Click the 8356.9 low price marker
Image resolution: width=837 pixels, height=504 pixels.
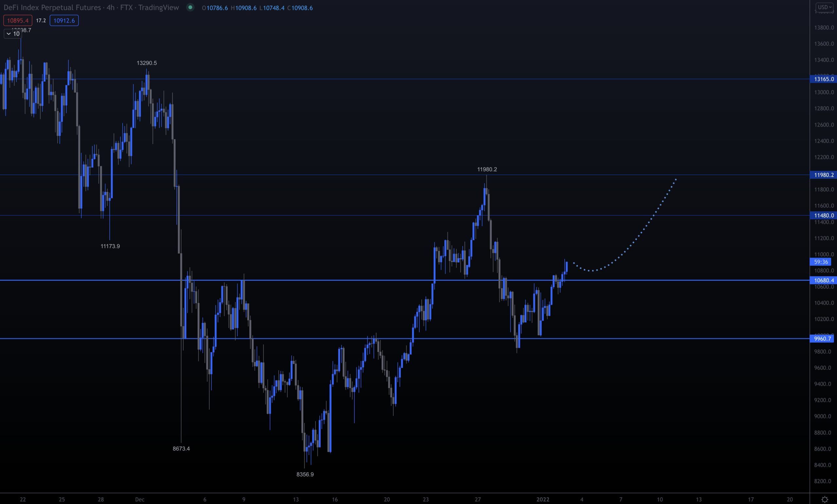tap(305, 475)
